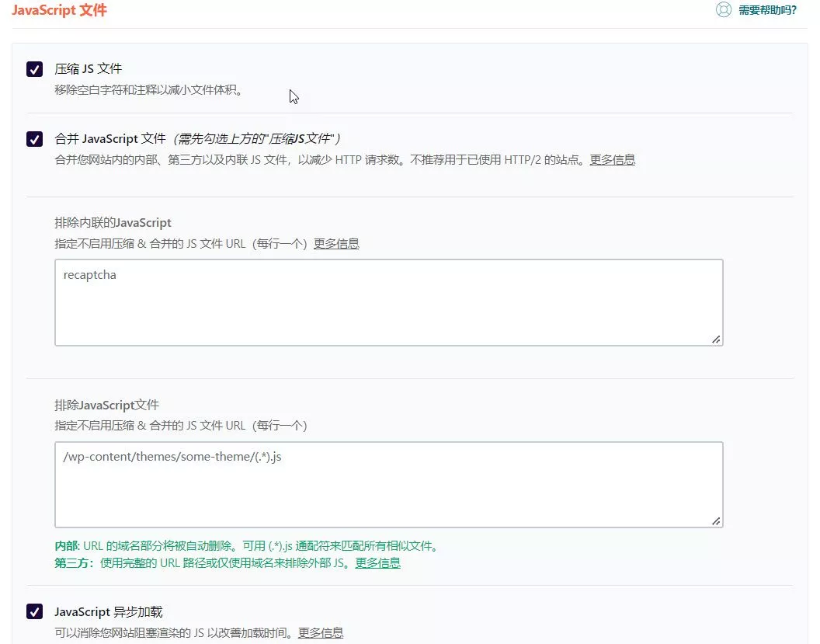Click the 排除JavaScript文件 heading

[106, 405]
